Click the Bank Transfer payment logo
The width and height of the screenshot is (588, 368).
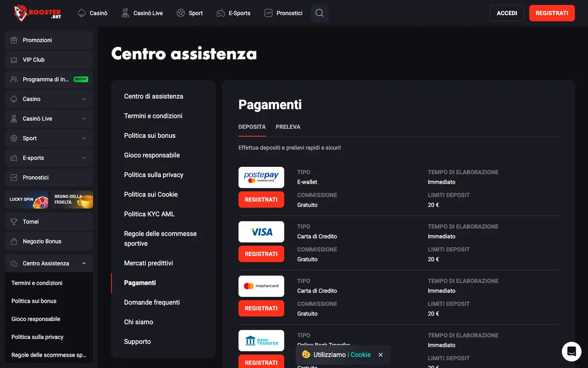(x=261, y=341)
